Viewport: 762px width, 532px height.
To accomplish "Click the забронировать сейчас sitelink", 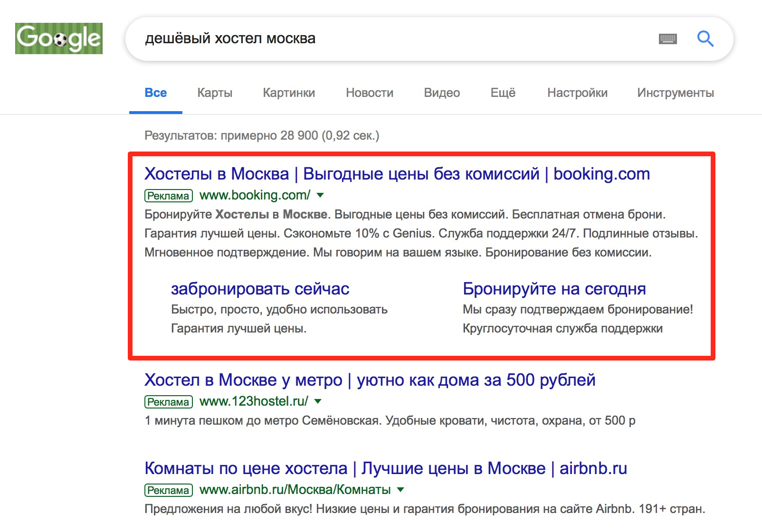I will click(x=260, y=288).
